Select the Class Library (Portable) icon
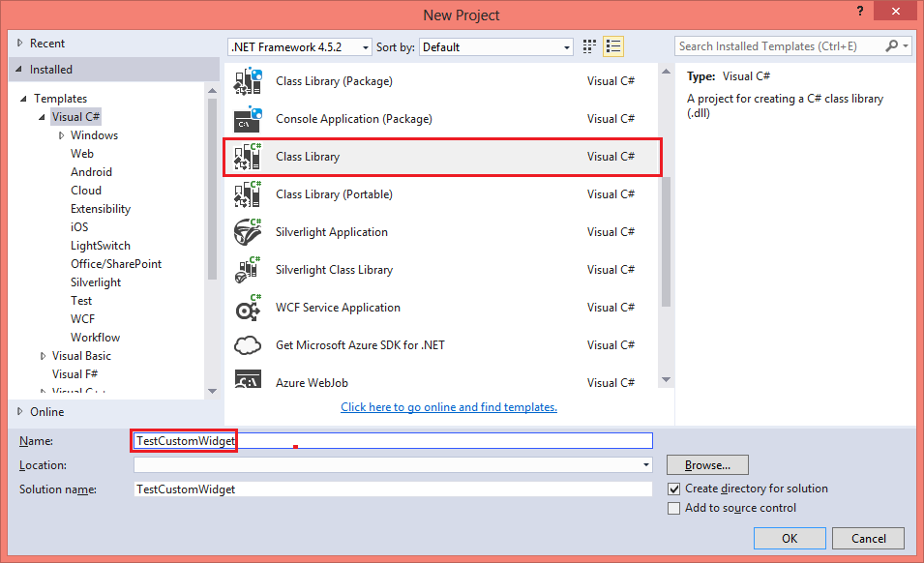924x563 pixels. [248, 194]
